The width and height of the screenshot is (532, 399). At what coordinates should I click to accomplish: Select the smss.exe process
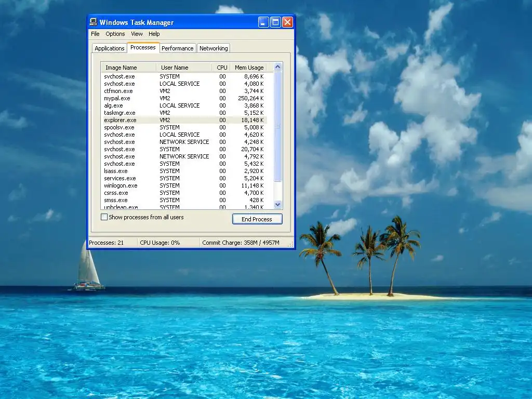(184, 200)
